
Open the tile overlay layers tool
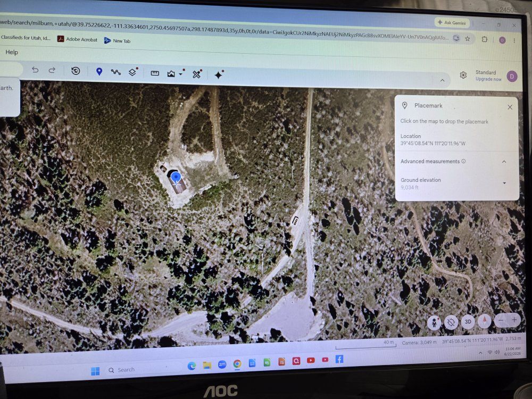[132, 72]
